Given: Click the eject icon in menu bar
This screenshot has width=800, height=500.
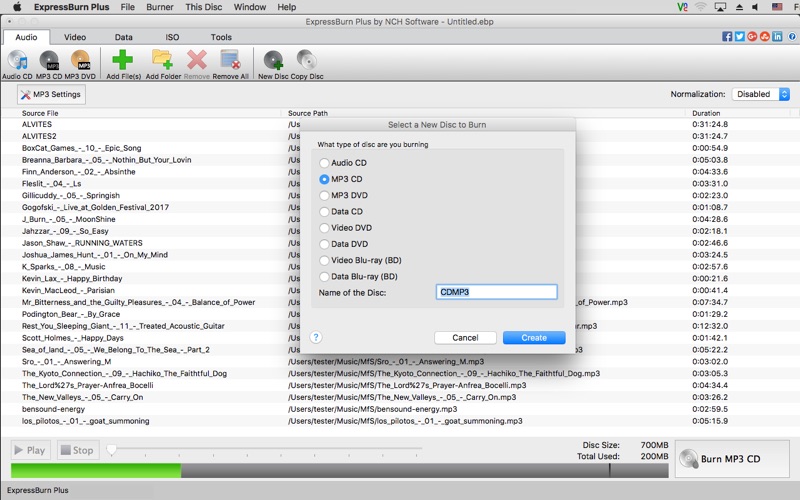Looking at the screenshot, I should (x=739, y=7).
